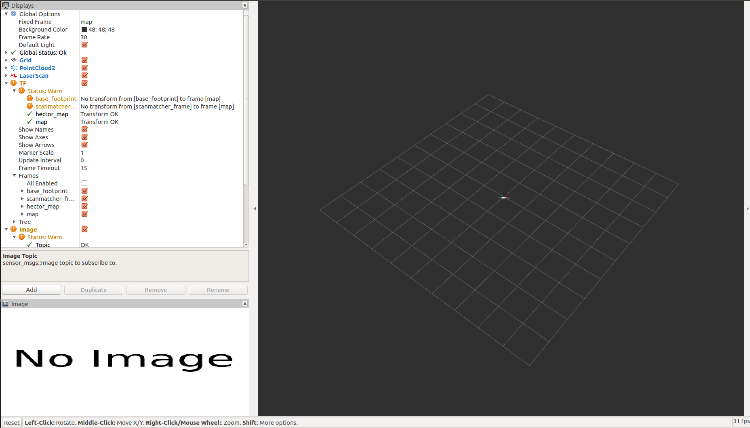Expand the Grid display entry
This screenshot has height=428, width=750.
pos(5,60)
